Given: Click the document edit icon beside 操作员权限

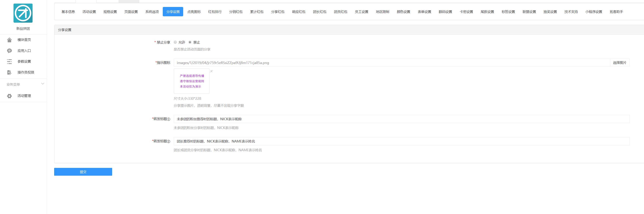Looking at the screenshot, I should tap(10, 72).
